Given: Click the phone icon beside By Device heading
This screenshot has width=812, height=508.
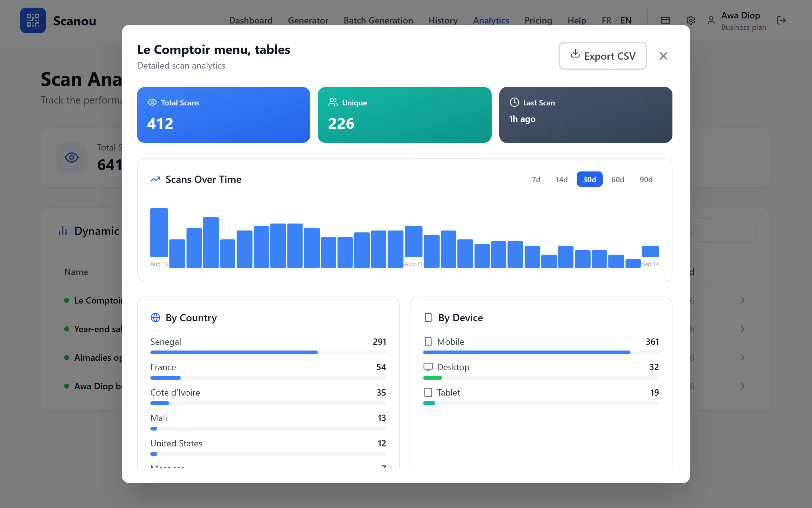Looking at the screenshot, I should [428, 317].
